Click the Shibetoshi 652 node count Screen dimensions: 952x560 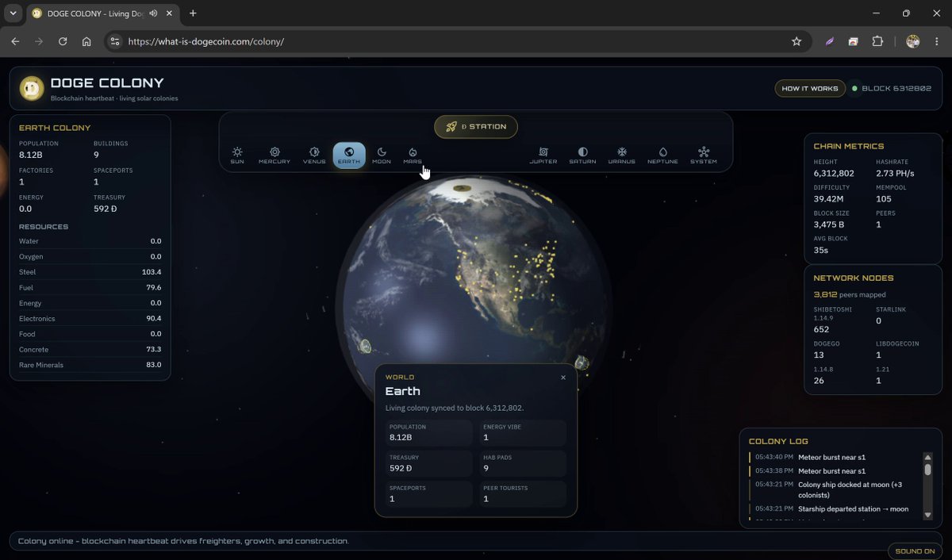[x=821, y=329]
